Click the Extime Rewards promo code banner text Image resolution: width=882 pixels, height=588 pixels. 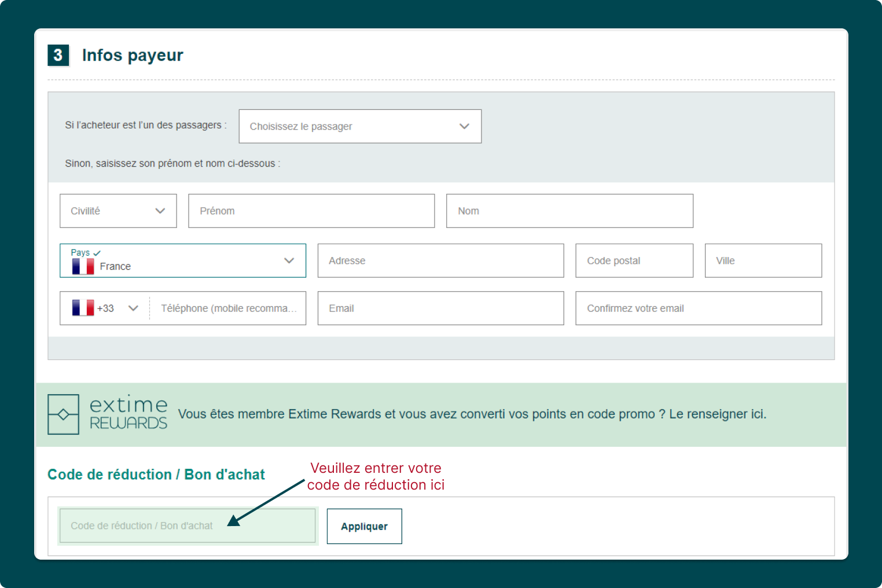point(472,414)
